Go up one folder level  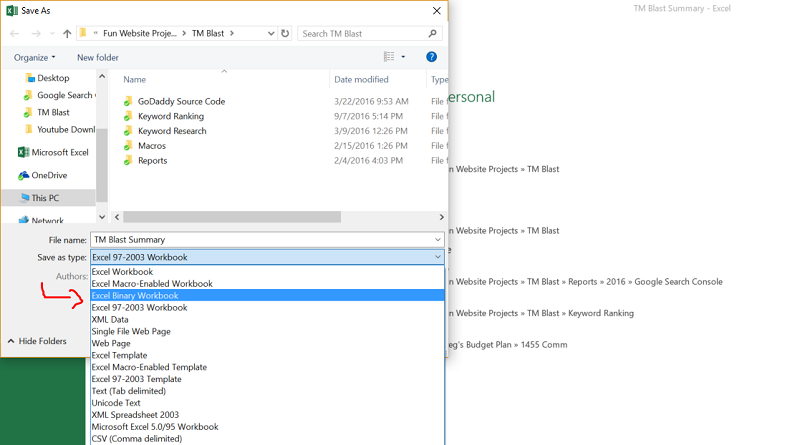[67, 34]
